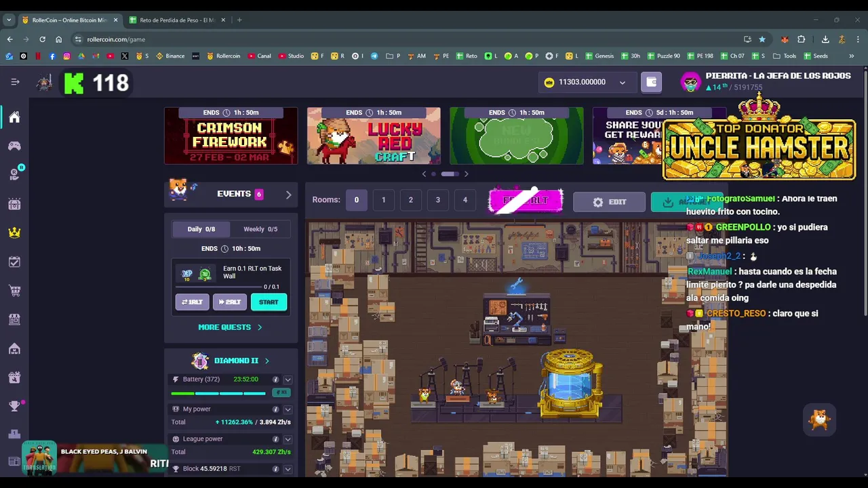Open the Lucky Red Craft event banner
868x488 pixels.
pos(374,136)
